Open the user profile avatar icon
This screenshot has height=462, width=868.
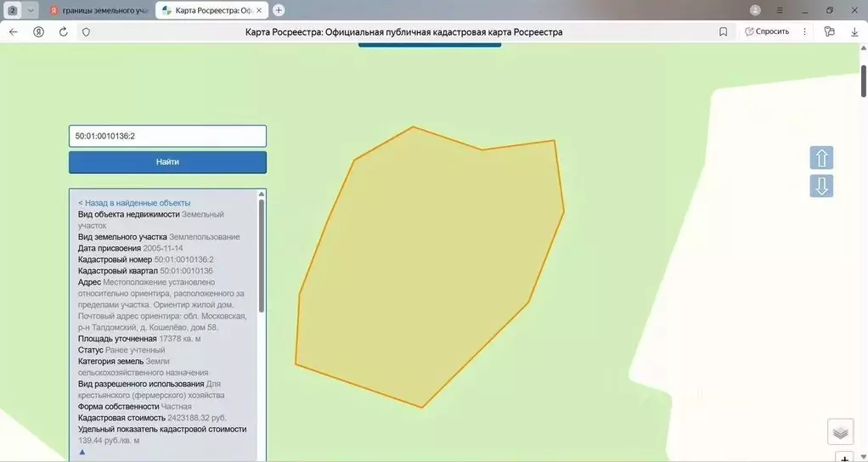click(755, 10)
